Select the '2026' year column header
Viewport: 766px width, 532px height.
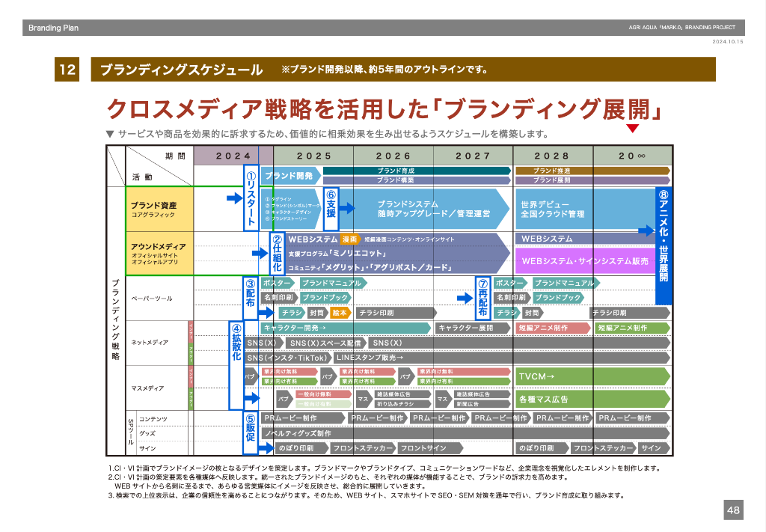click(x=393, y=156)
